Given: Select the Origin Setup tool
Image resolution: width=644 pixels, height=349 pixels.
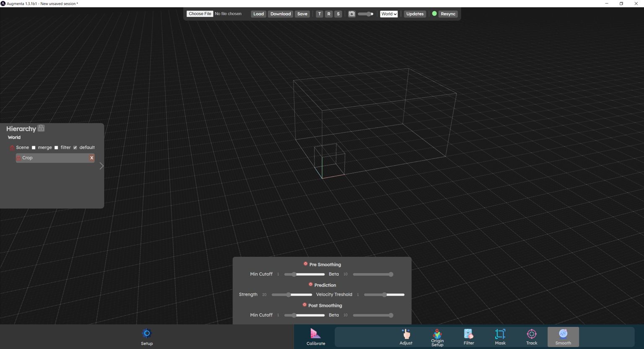Looking at the screenshot, I should (437, 336).
